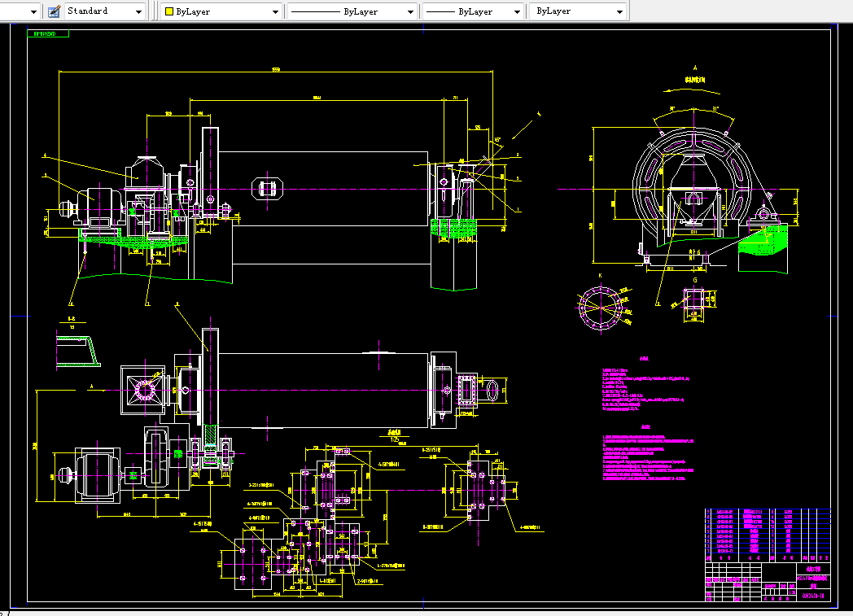
Task: Select the green label at drawing's top-left corner
Action: (48, 33)
